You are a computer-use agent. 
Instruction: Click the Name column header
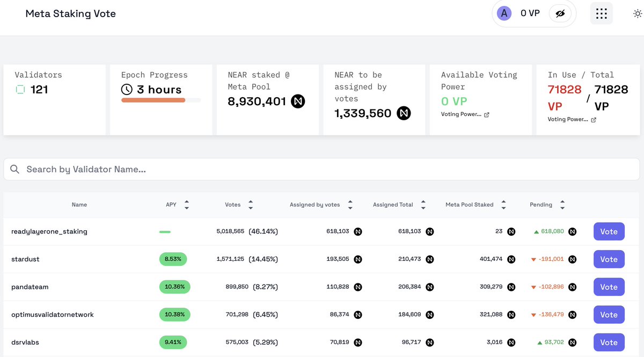click(79, 205)
